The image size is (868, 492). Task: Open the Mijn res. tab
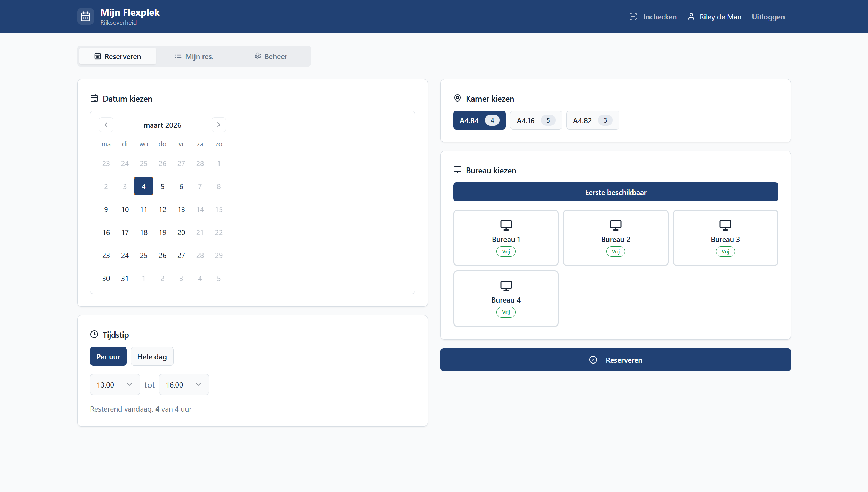(194, 56)
